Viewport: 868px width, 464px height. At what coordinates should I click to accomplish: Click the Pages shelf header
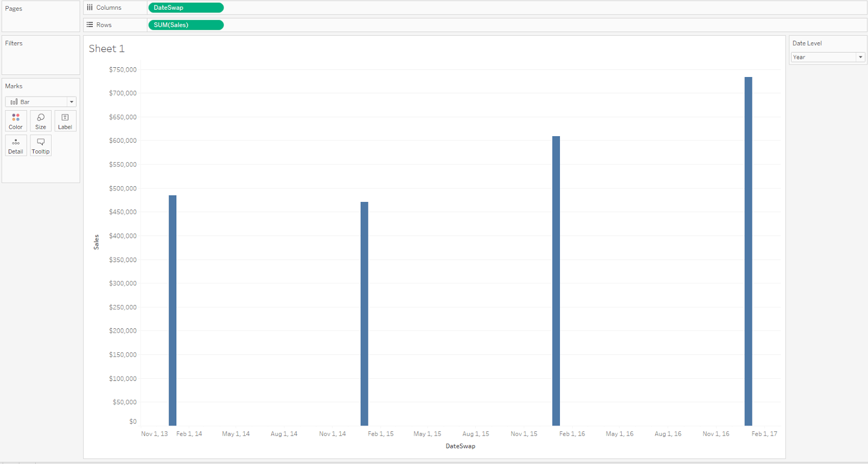(14, 9)
